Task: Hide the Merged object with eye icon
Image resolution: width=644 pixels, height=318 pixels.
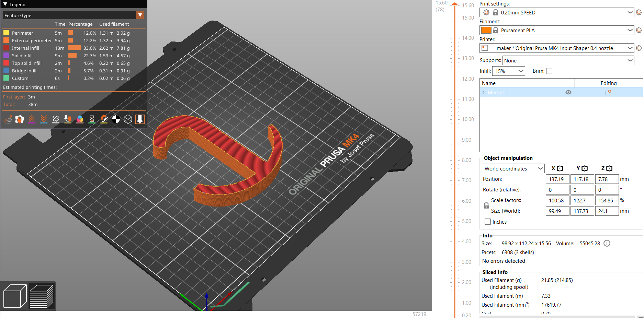Action: pos(568,93)
